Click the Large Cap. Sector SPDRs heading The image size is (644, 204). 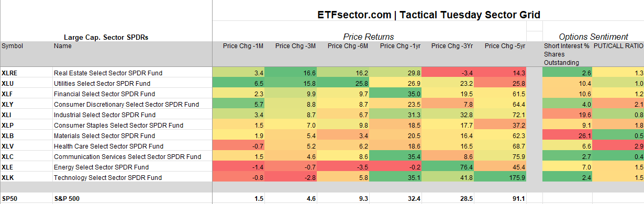coord(106,37)
